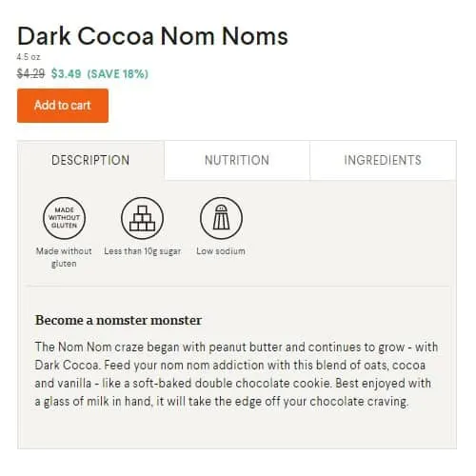Open the Nutrition tab
This screenshot has width=476, height=476.
(237, 160)
